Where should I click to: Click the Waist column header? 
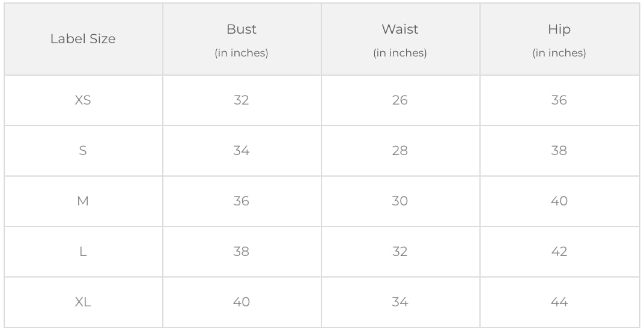tap(400, 29)
